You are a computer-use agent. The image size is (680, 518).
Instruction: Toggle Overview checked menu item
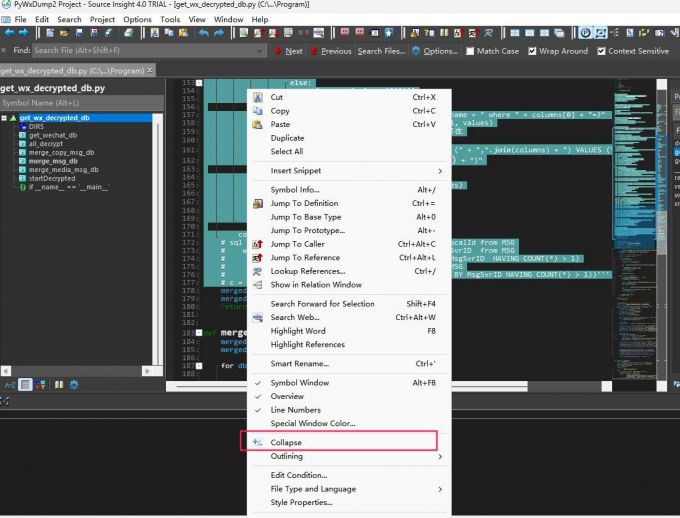(x=349, y=396)
